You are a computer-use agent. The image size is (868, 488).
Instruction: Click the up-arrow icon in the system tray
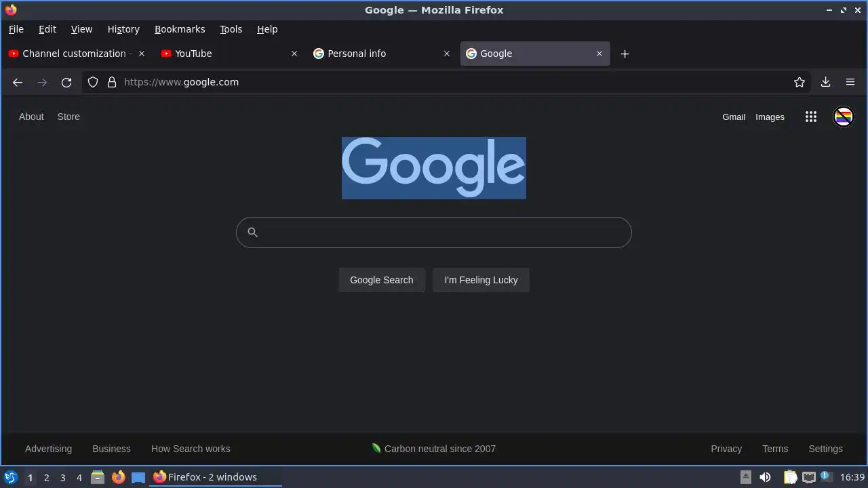[x=745, y=477]
